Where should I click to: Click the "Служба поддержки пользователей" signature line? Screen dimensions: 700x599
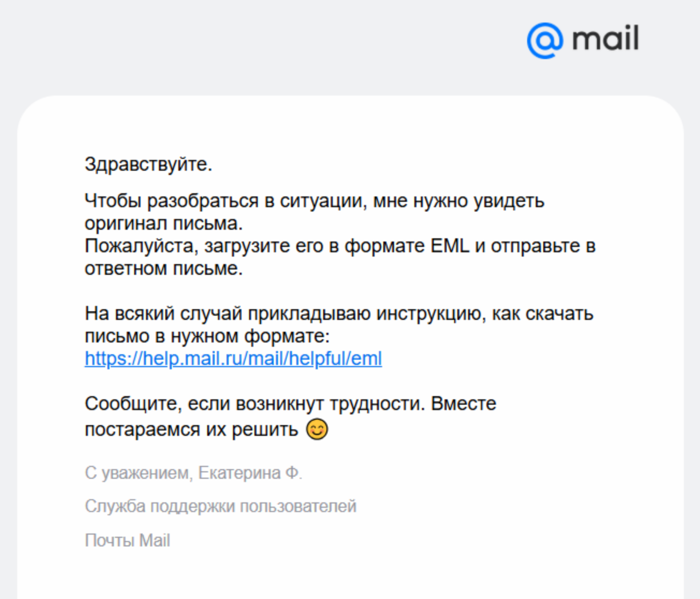click(220, 506)
